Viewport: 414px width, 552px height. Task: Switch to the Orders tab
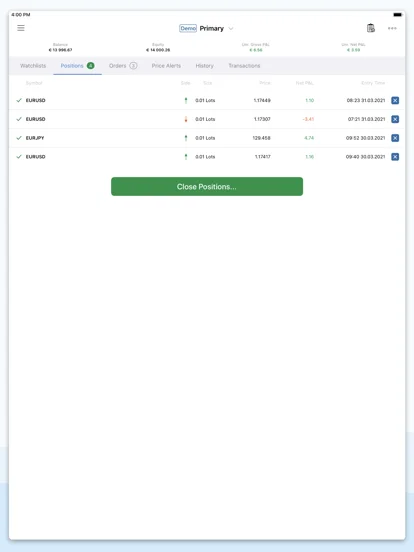pos(123,65)
